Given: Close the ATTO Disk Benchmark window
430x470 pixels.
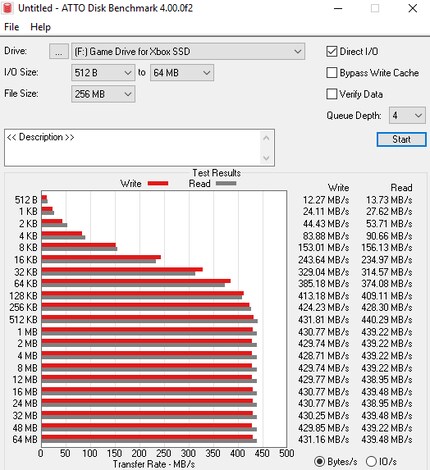Looking at the screenshot, I should point(413,8).
